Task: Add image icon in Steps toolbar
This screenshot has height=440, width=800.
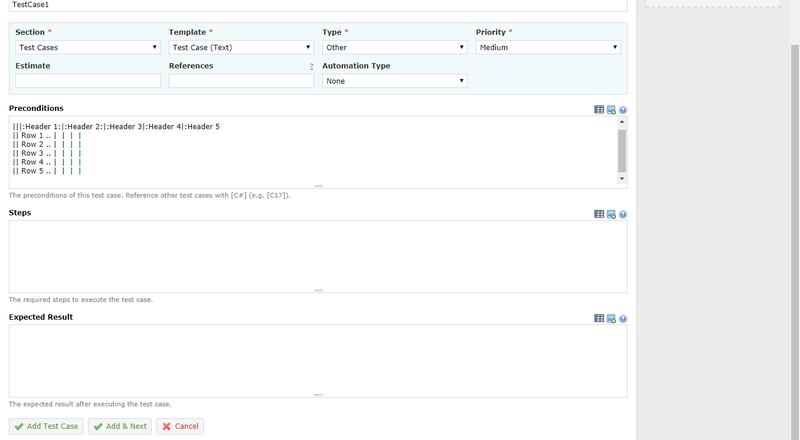Action: (611, 214)
